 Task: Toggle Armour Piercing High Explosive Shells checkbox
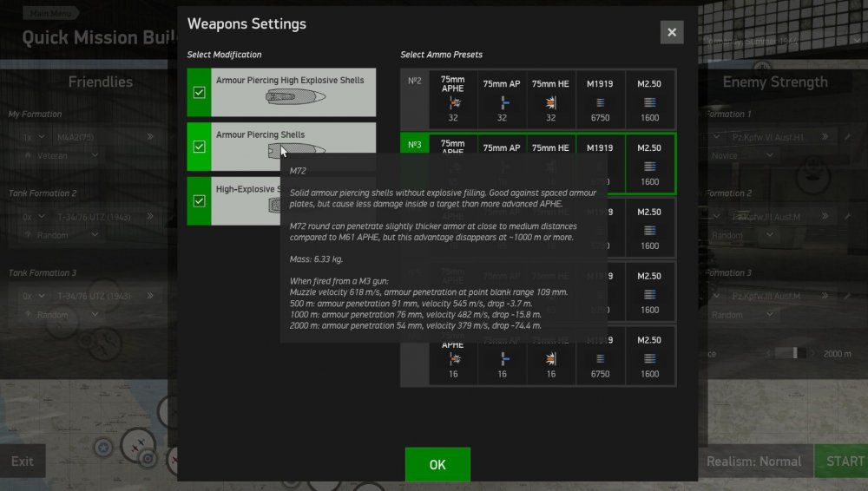coord(200,93)
